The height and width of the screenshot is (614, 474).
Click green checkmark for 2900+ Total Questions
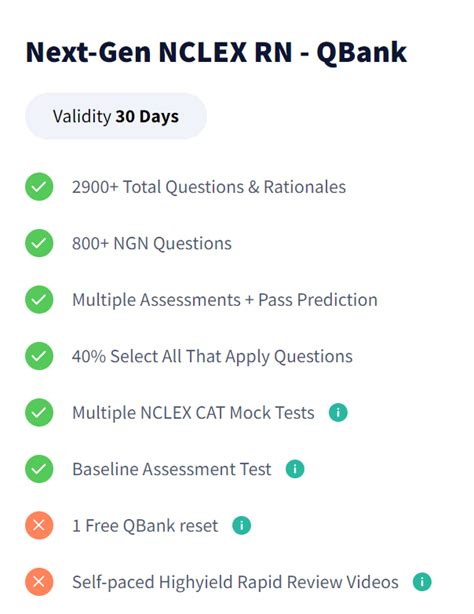39,187
